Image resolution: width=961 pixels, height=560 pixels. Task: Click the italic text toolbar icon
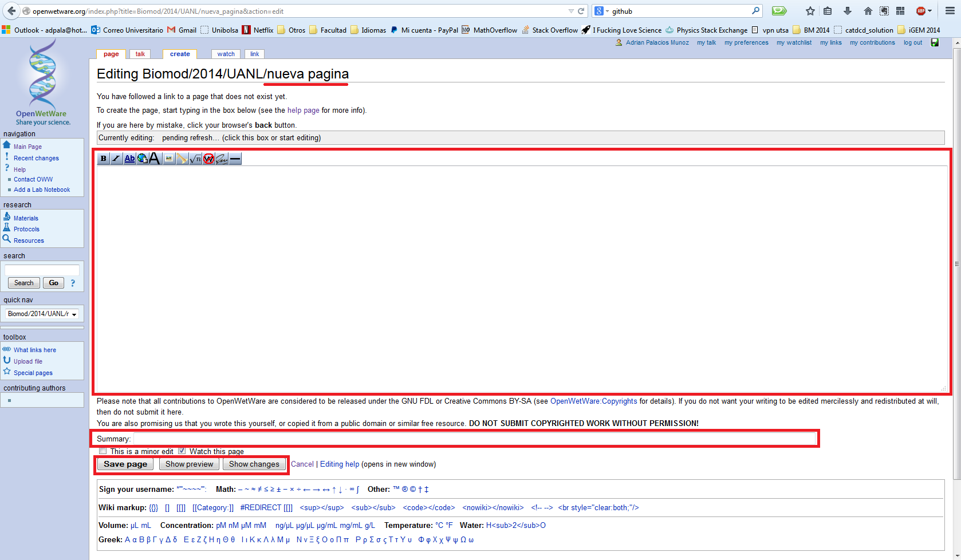point(116,159)
